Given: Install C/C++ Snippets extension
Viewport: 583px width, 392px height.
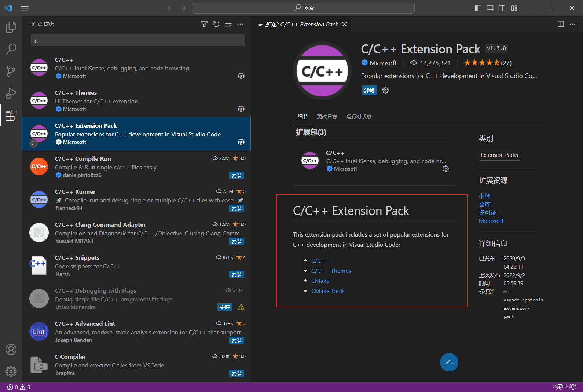Looking at the screenshot, I should coord(236,275).
